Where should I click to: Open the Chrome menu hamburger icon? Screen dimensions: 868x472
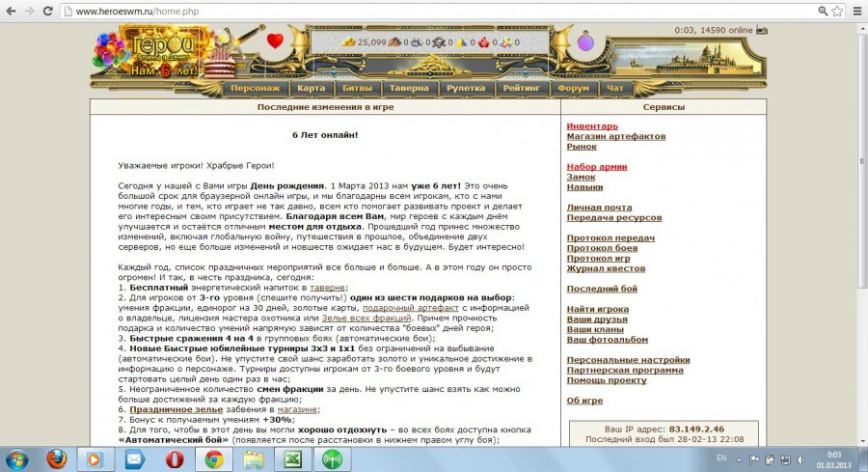857,11
